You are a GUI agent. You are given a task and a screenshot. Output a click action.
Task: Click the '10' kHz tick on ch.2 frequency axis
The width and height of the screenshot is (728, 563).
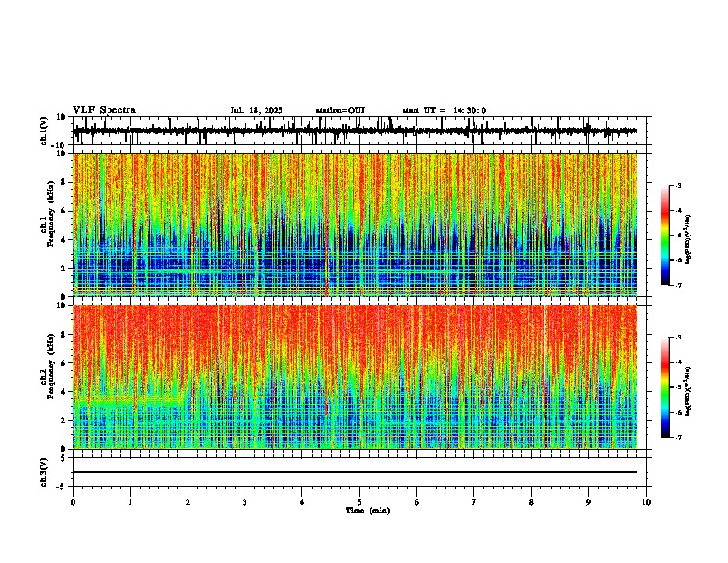(63, 305)
